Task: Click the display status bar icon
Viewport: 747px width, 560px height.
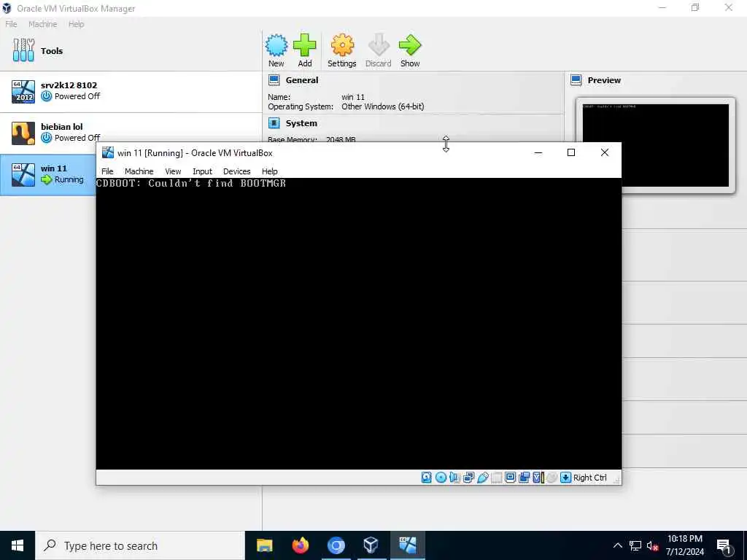Action: click(x=510, y=478)
